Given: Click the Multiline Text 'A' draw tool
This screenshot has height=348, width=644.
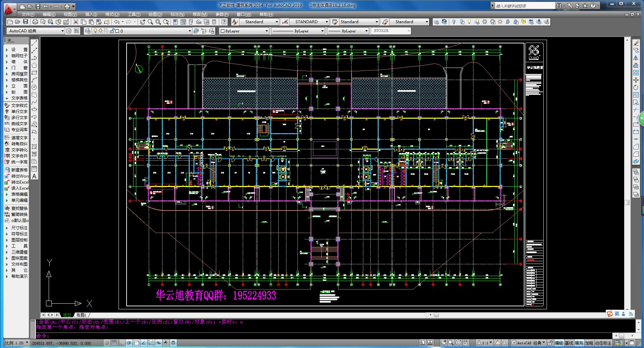Looking at the screenshot, I should click(34, 176).
